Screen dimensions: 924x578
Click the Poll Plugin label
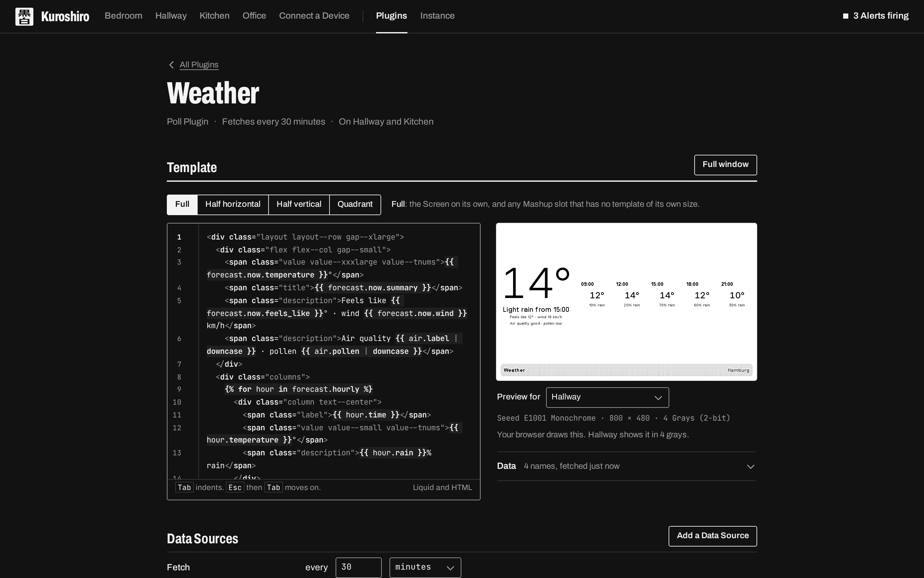tap(187, 122)
